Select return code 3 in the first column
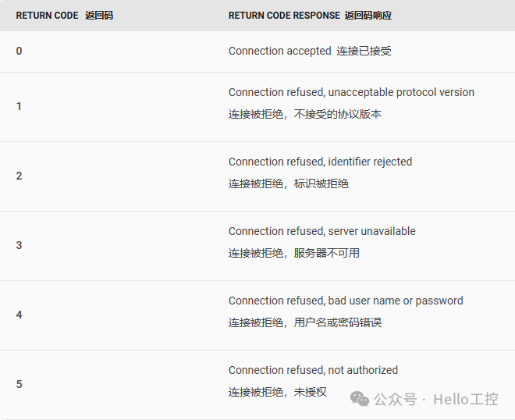The height and width of the screenshot is (420, 515). tap(20, 245)
